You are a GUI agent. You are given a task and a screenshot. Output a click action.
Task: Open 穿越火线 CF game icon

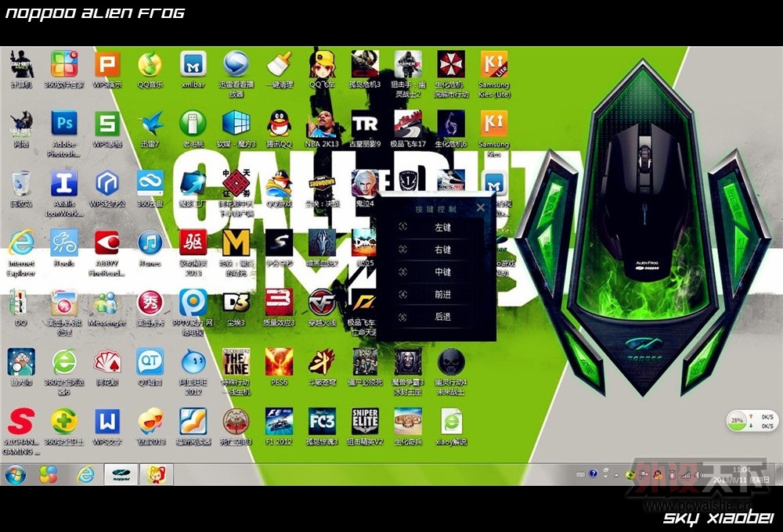coord(322,302)
